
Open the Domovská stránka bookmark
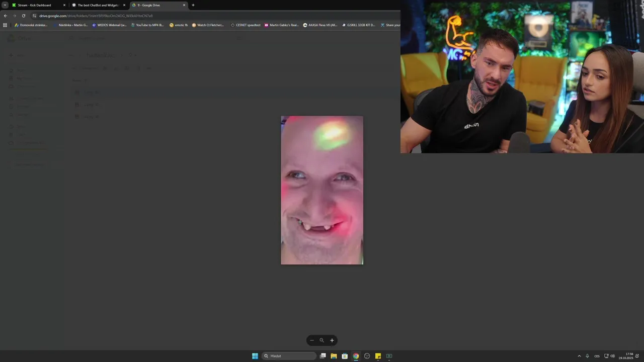31,25
